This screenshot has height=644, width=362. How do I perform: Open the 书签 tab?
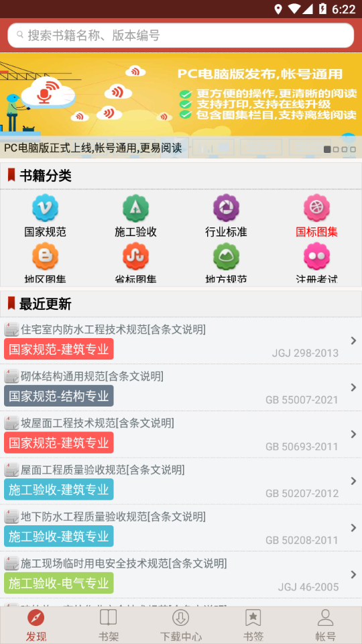(x=253, y=625)
